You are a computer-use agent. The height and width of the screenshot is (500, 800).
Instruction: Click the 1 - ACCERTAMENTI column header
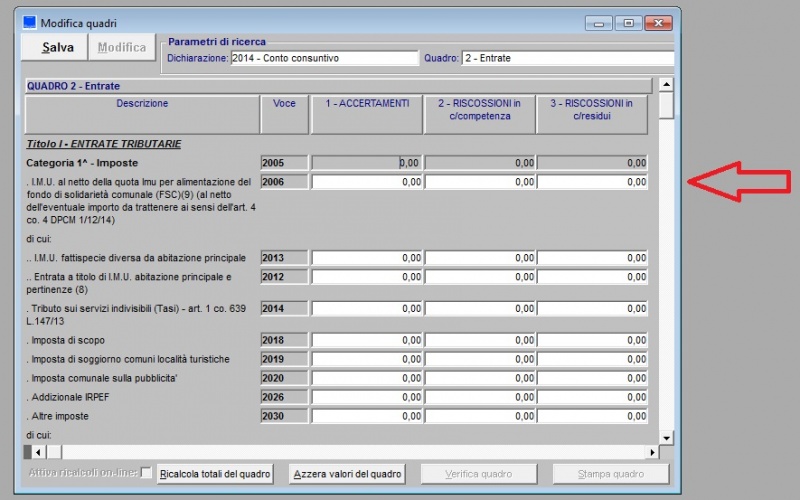[x=367, y=109]
